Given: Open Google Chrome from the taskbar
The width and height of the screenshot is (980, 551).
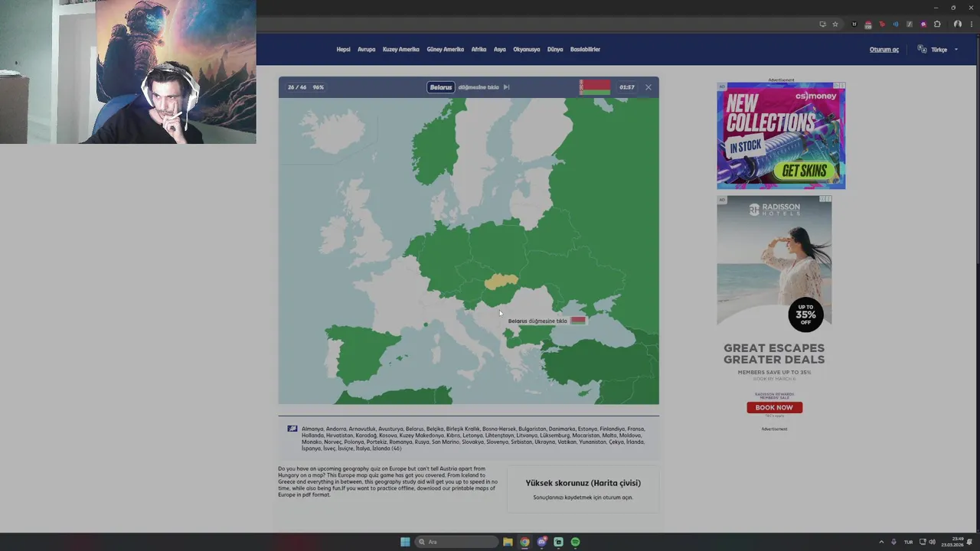Looking at the screenshot, I should (524, 542).
